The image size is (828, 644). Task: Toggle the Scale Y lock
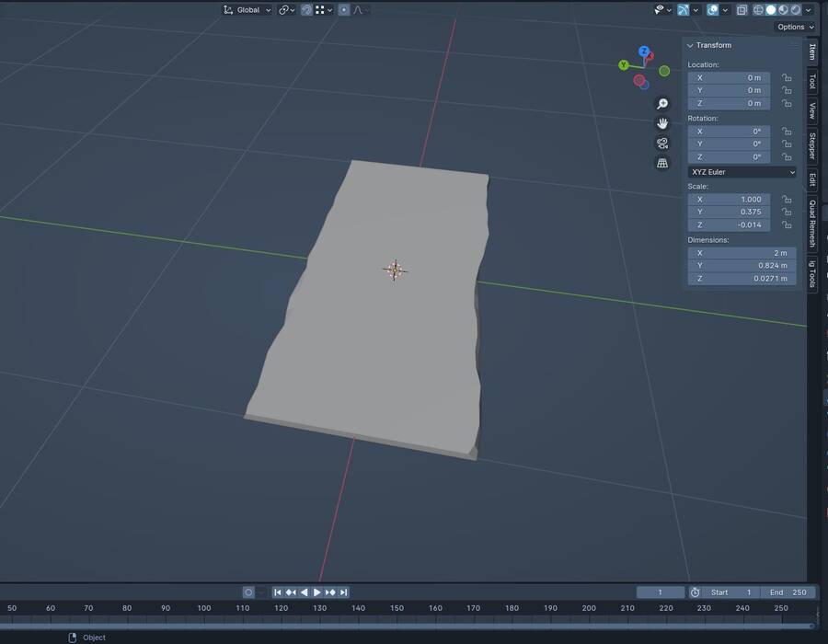787,212
